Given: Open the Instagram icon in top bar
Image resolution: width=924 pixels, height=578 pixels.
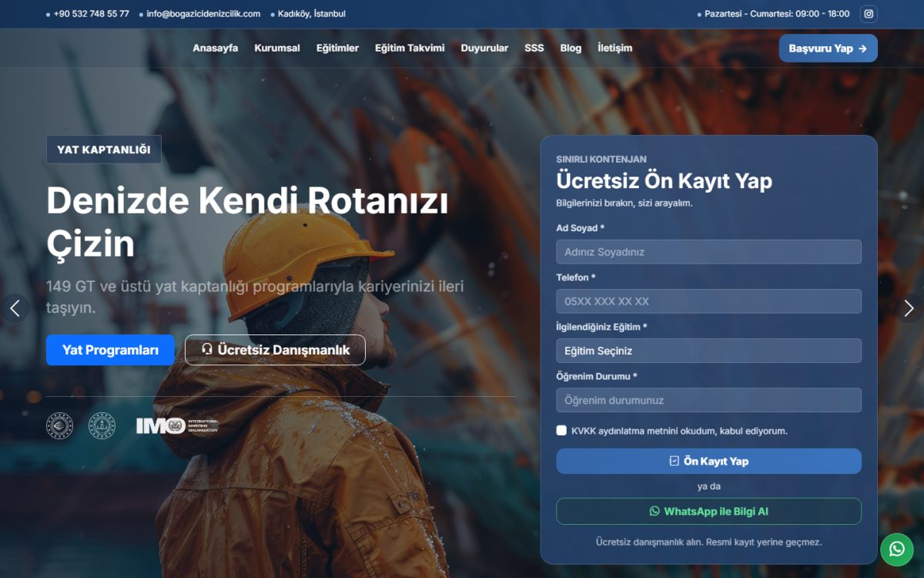Looking at the screenshot, I should (x=869, y=14).
